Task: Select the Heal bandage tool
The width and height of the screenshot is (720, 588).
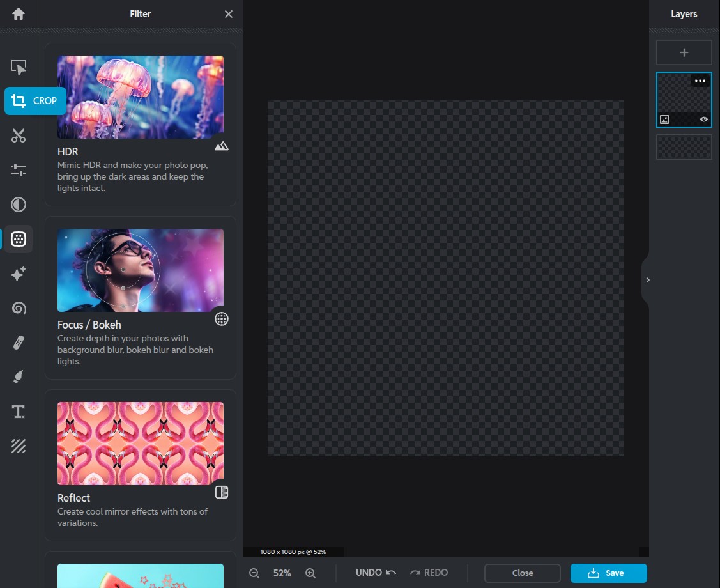Action: tap(19, 343)
